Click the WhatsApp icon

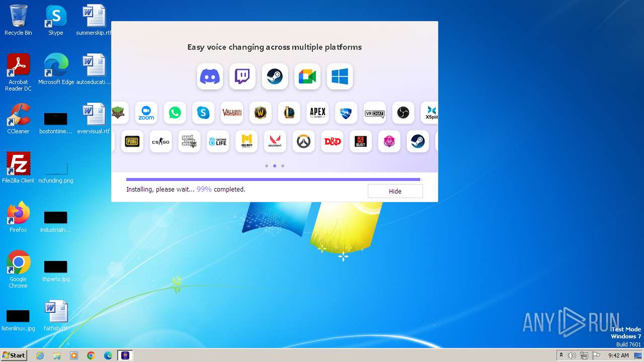[x=175, y=113]
